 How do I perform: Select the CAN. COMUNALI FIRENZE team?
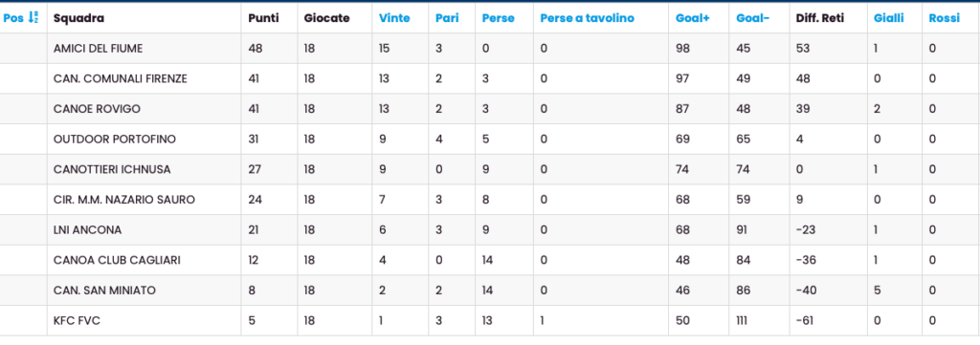click(x=120, y=78)
